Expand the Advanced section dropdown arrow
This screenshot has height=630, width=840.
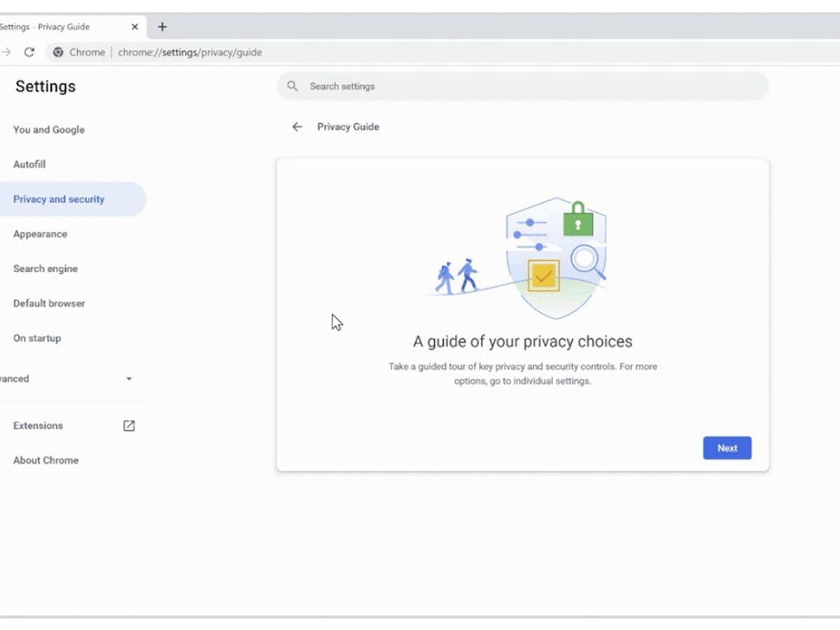(129, 379)
